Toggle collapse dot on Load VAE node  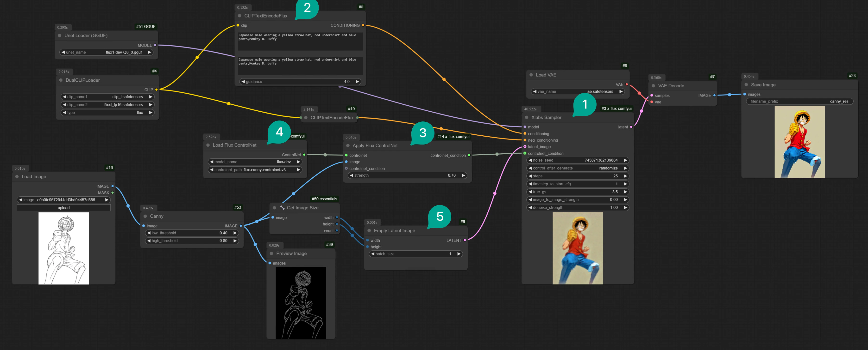tap(531, 75)
